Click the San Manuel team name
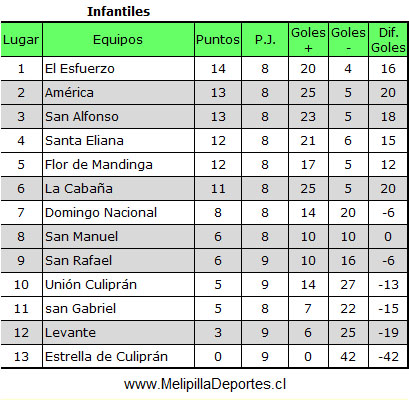The image size is (409, 400). coord(81,237)
